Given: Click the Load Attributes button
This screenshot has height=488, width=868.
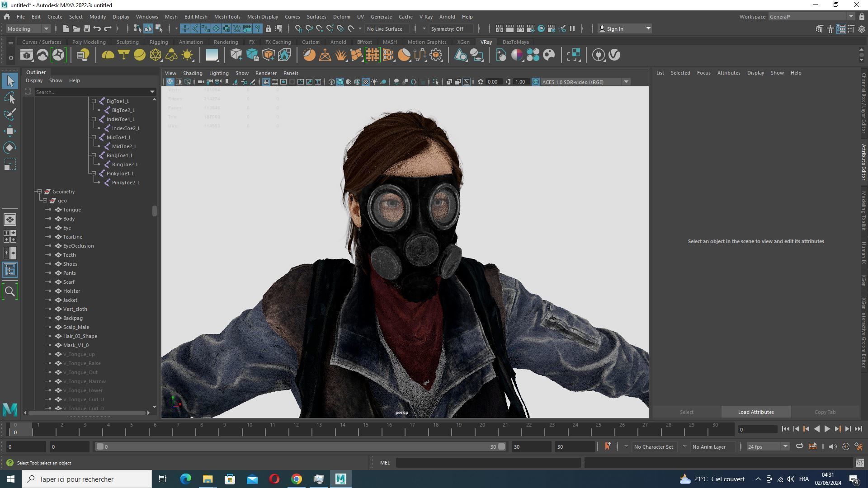Looking at the screenshot, I should 755,412.
